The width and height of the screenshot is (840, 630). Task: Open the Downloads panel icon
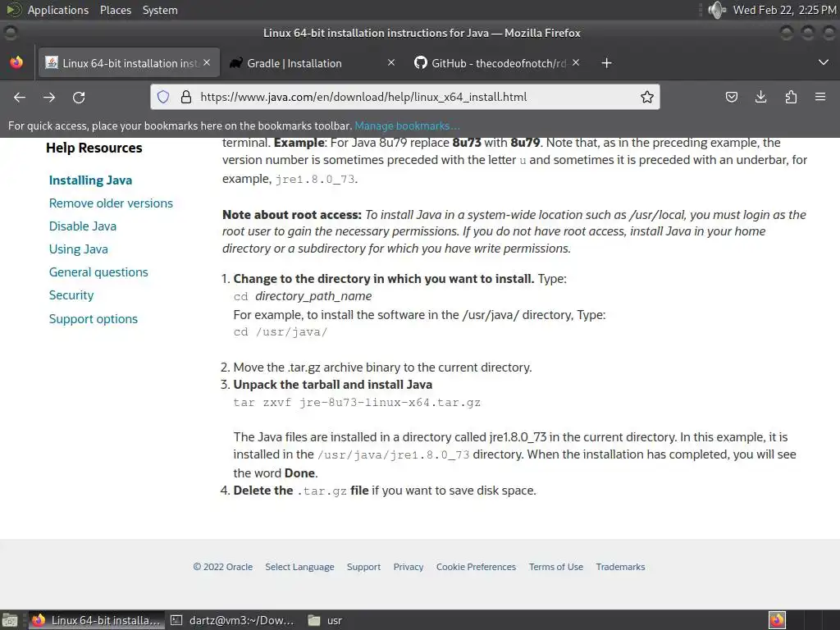pyautogui.click(x=760, y=97)
